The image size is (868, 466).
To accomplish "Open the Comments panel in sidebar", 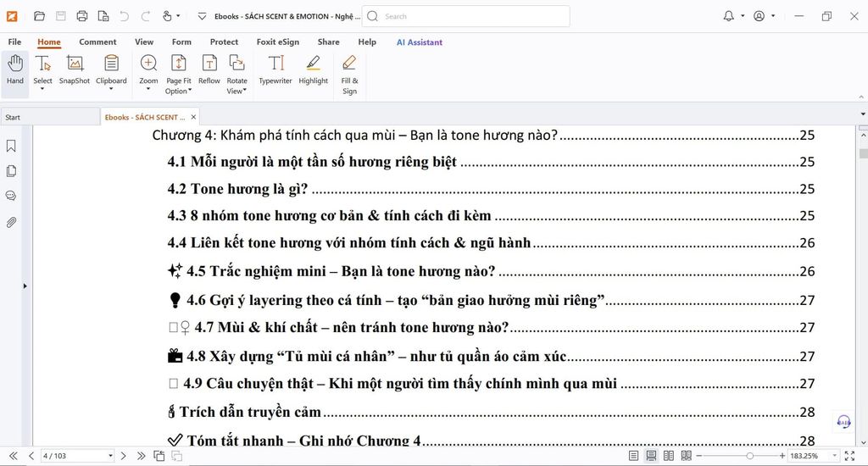I will tap(11, 196).
